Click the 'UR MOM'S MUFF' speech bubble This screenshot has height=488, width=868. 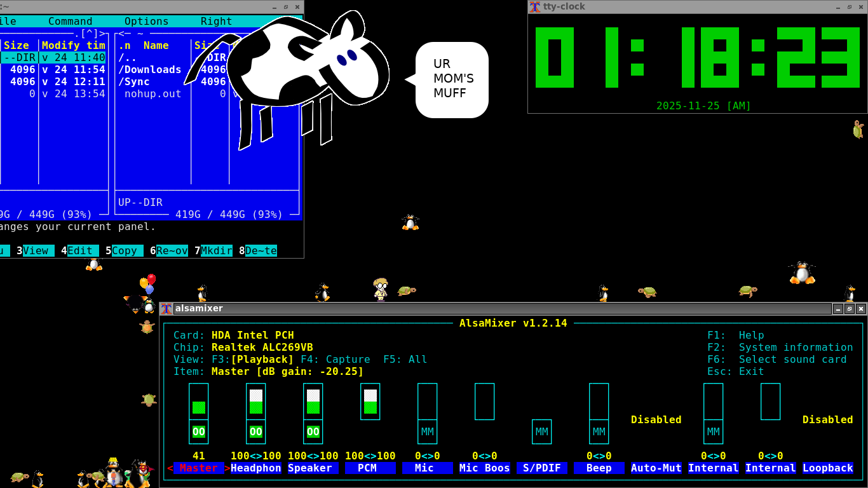point(452,79)
